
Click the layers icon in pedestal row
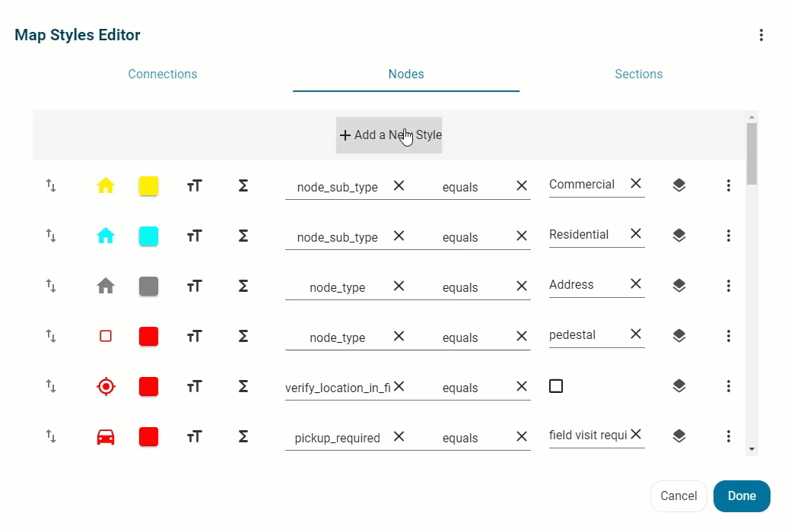tap(679, 336)
